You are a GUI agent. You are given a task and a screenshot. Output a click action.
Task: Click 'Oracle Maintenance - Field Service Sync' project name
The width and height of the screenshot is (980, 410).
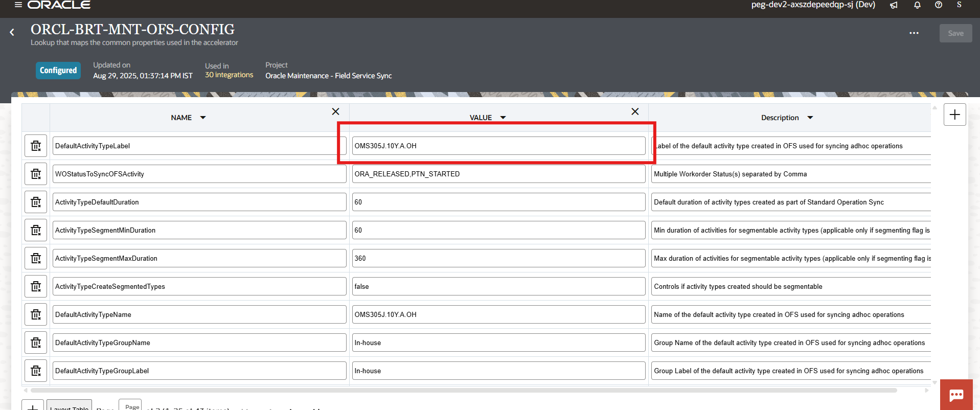(328, 76)
